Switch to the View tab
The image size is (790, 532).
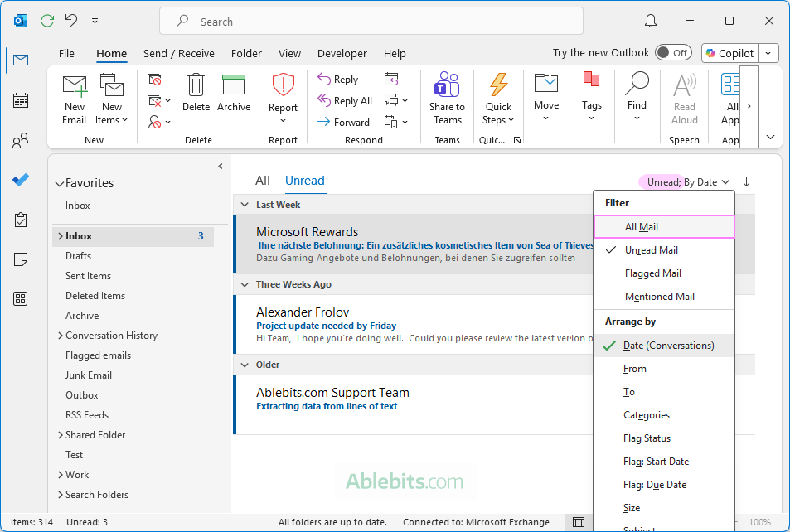click(x=289, y=53)
